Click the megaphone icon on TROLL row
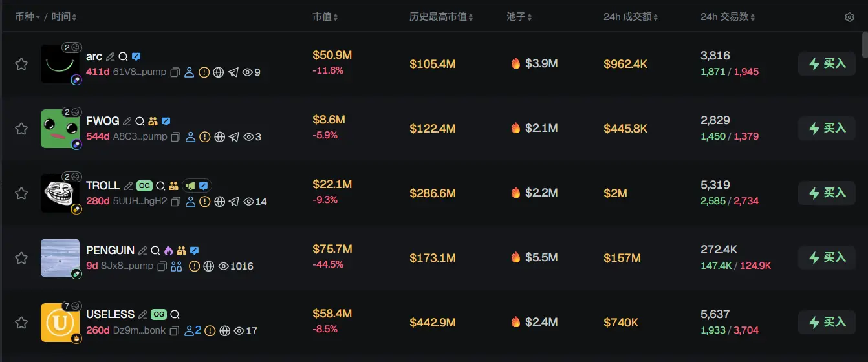 [x=191, y=186]
